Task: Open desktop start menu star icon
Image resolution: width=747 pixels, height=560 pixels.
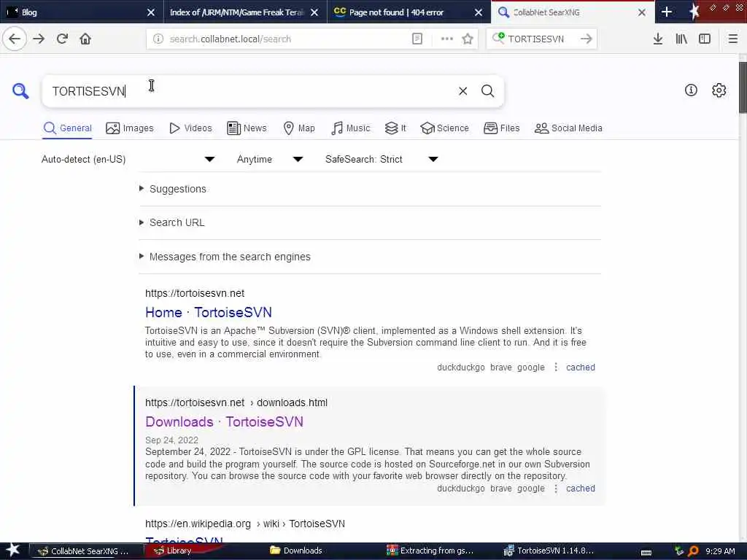Action: 13,550
